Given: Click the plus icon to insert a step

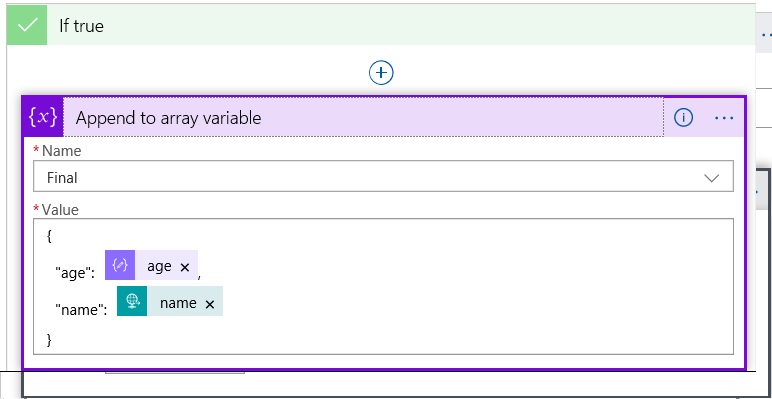Looking at the screenshot, I should pos(381,73).
